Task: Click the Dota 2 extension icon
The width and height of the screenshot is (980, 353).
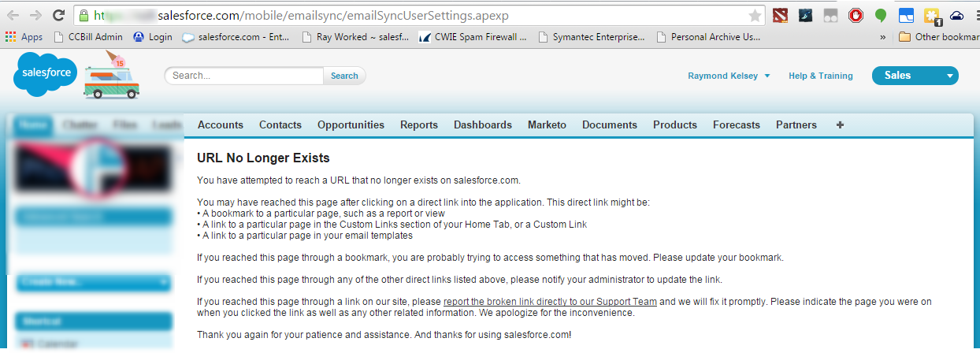Action: 779,15
